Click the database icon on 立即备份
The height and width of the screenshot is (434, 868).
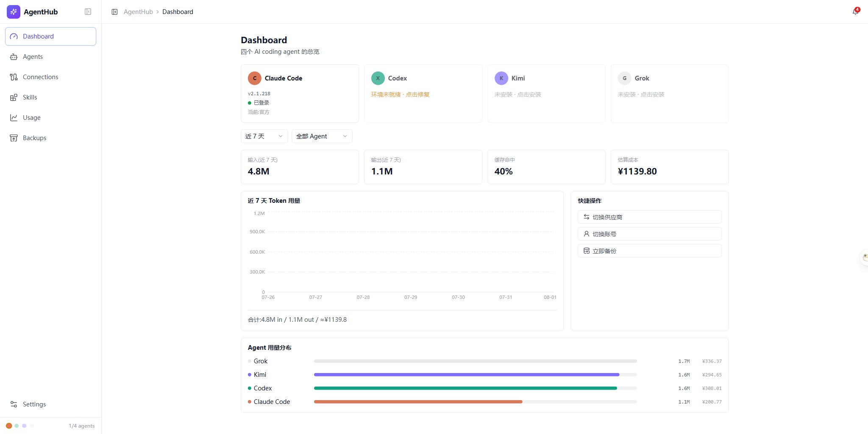coord(587,251)
